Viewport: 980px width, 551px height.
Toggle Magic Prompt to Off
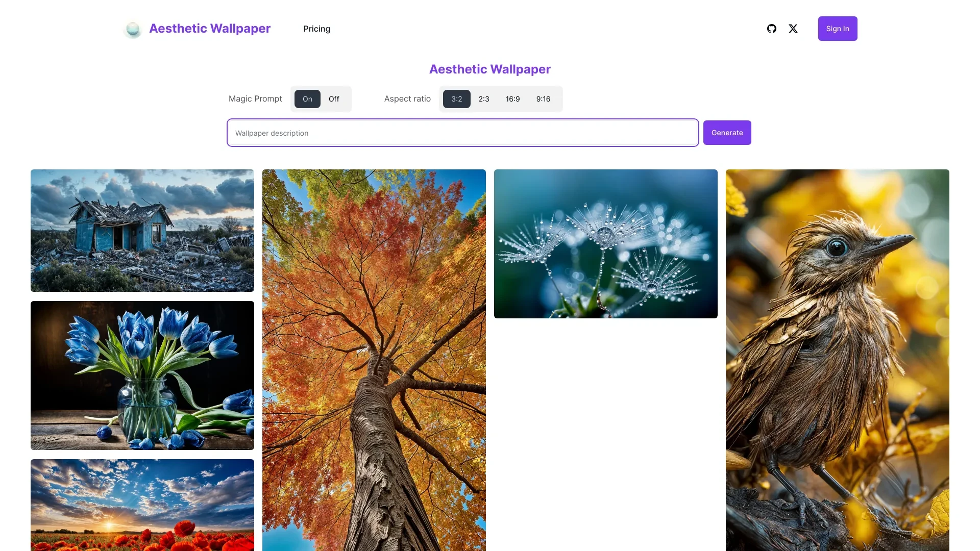coord(333,99)
